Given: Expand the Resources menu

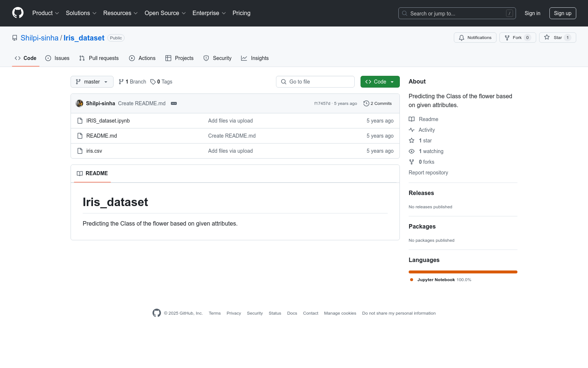Looking at the screenshot, I should click(x=121, y=13).
